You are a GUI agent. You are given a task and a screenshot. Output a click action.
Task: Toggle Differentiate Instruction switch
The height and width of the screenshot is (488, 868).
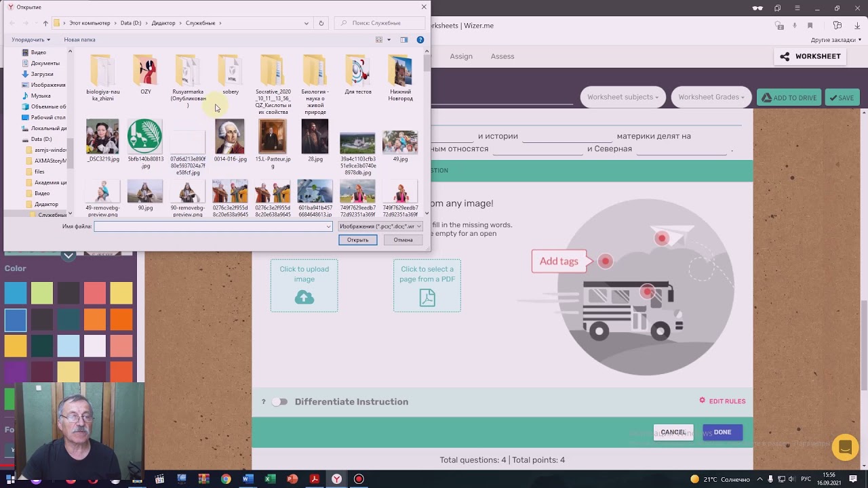279,402
